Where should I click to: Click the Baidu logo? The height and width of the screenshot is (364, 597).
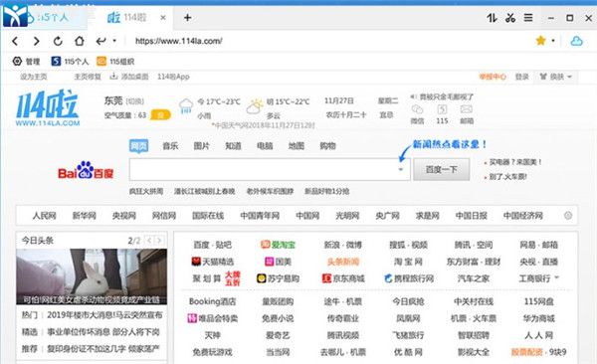[86, 170]
